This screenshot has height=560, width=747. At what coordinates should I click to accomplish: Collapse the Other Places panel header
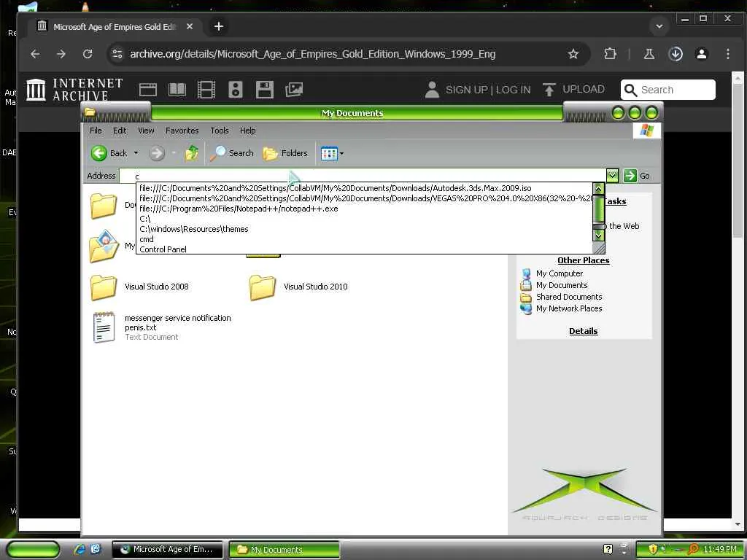pos(583,260)
